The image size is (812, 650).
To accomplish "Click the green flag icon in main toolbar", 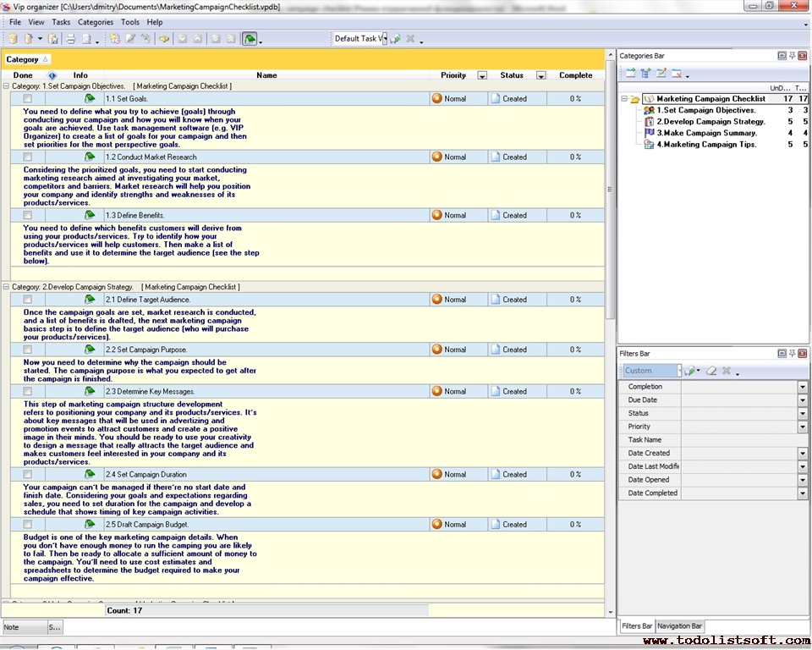I will 250,39.
